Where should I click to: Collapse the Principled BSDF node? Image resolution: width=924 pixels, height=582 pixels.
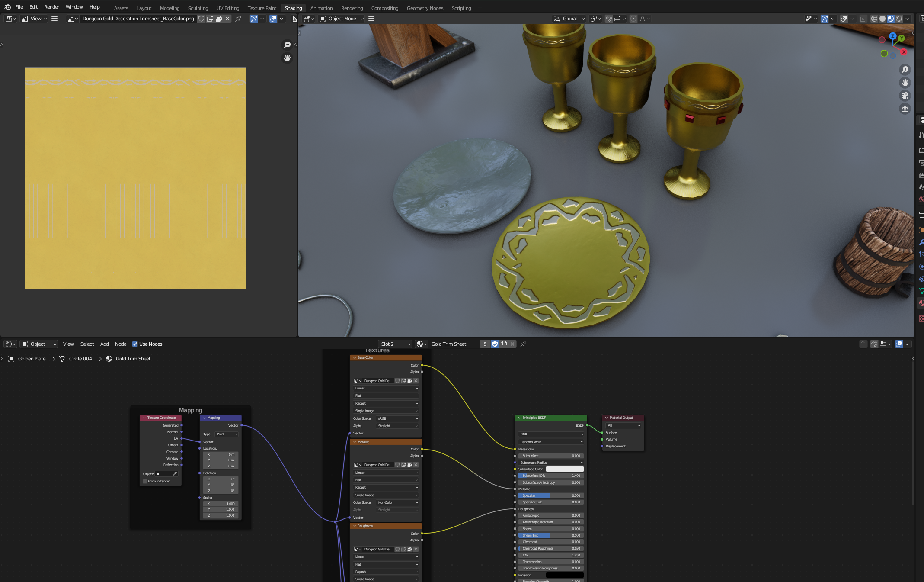[x=519, y=418]
